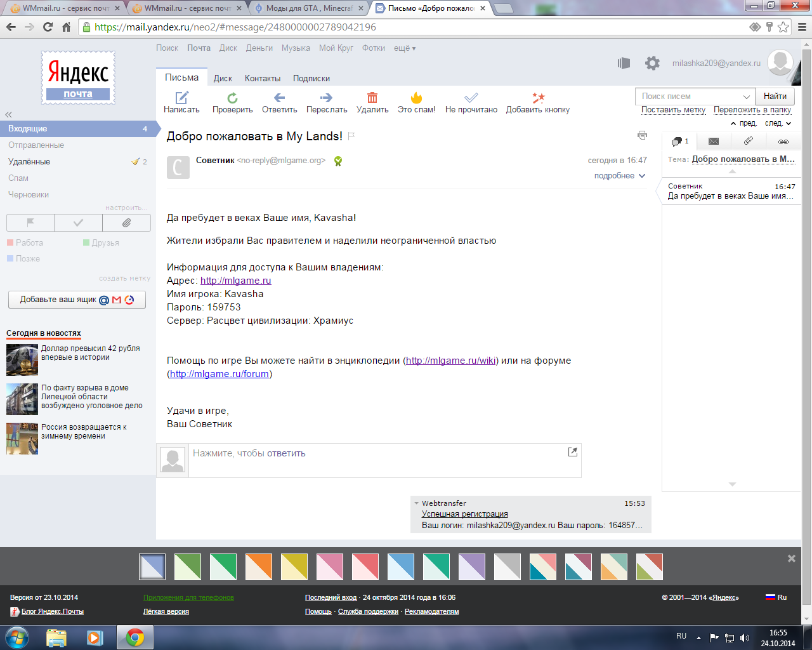Filter by flagged messages in sidebar
This screenshot has width=812, height=650.
pos(30,223)
